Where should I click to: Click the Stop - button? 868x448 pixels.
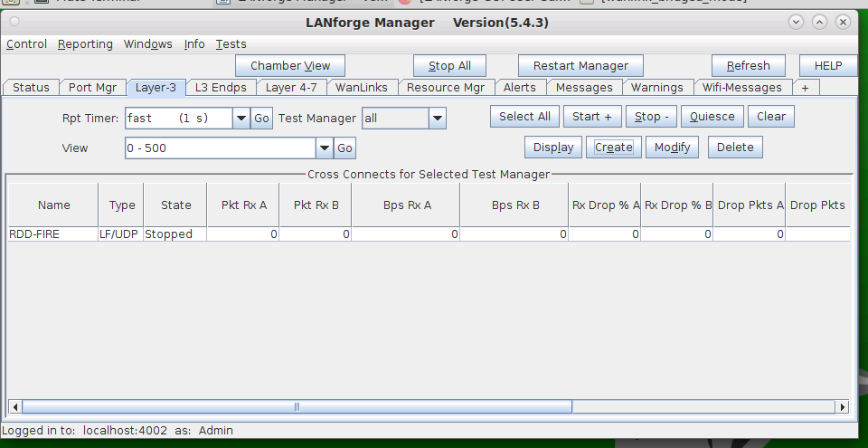(652, 117)
